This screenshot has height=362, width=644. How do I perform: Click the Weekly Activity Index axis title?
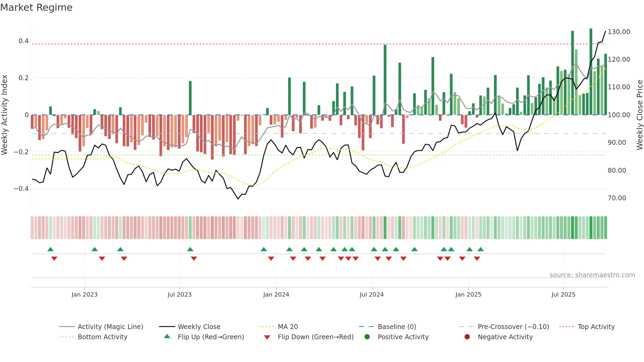click(x=4, y=115)
